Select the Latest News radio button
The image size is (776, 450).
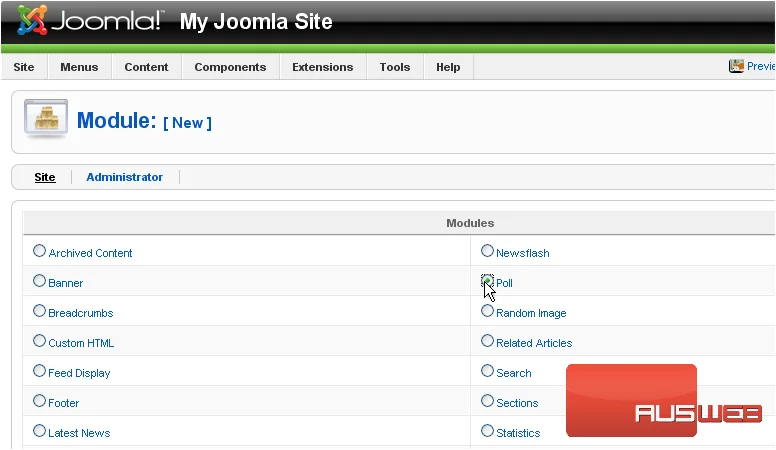coord(40,431)
